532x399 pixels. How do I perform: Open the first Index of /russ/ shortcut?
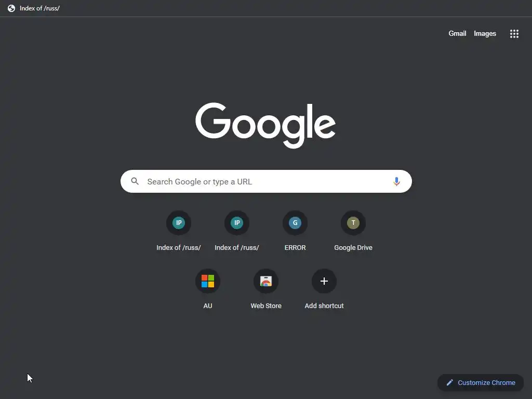point(179,223)
